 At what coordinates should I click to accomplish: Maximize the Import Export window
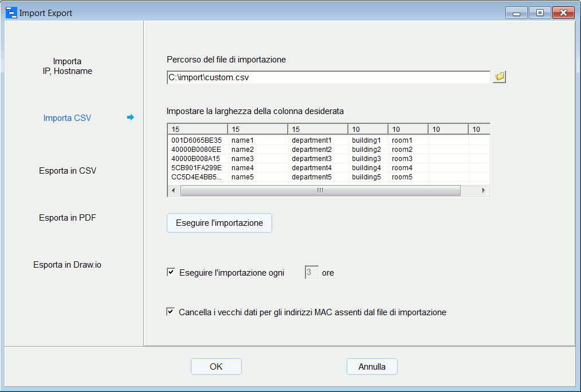click(x=540, y=13)
